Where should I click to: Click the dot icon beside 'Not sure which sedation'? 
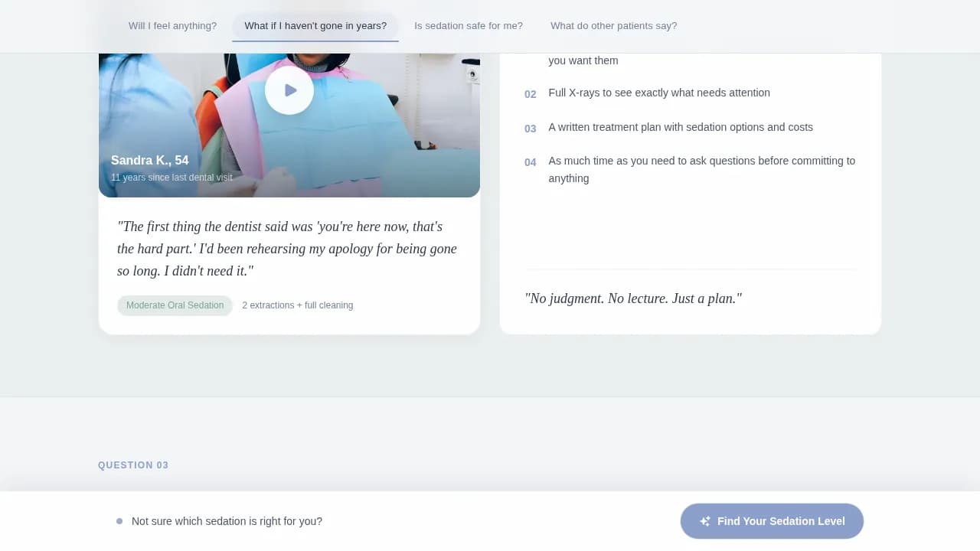[119, 521]
